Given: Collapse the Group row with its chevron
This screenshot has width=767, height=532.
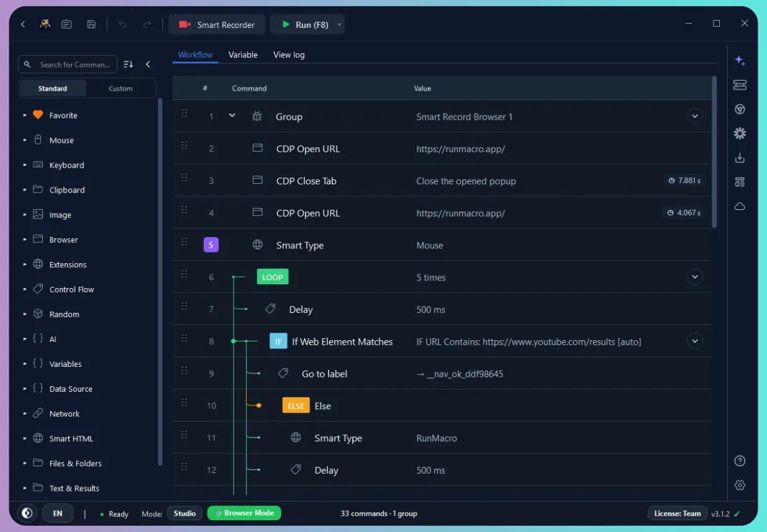Looking at the screenshot, I should (x=232, y=115).
